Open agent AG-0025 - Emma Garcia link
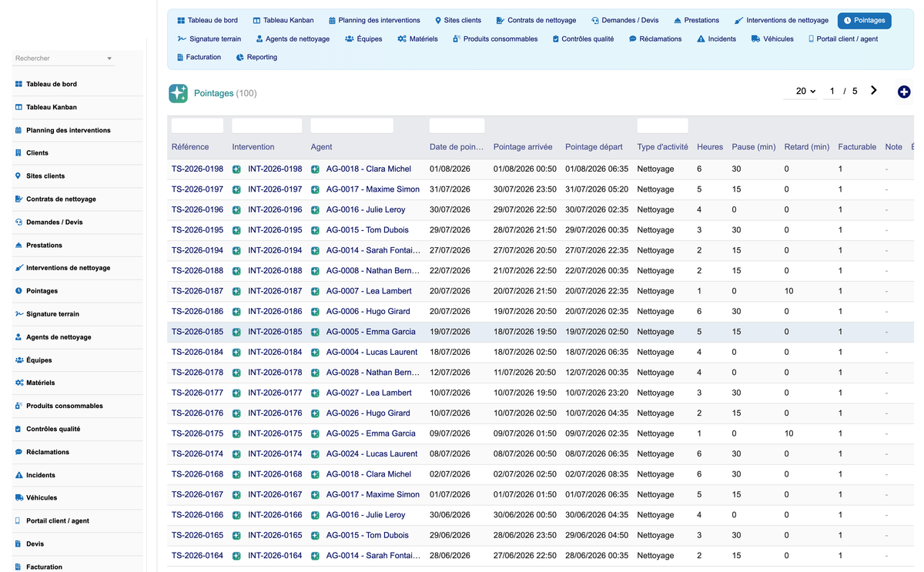 point(370,433)
